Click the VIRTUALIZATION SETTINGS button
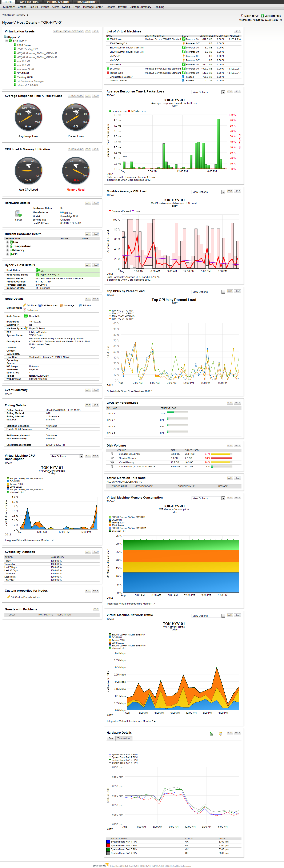This screenshot has height=868, width=284. point(68,31)
